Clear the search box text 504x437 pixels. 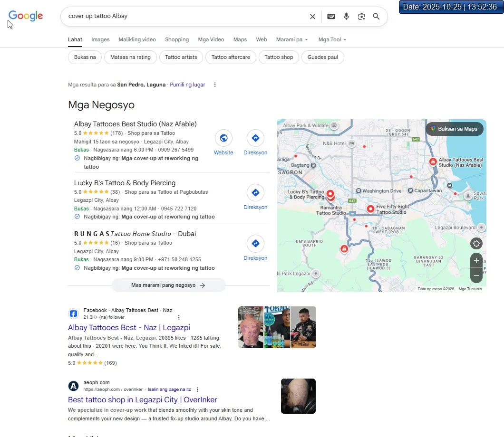click(312, 17)
